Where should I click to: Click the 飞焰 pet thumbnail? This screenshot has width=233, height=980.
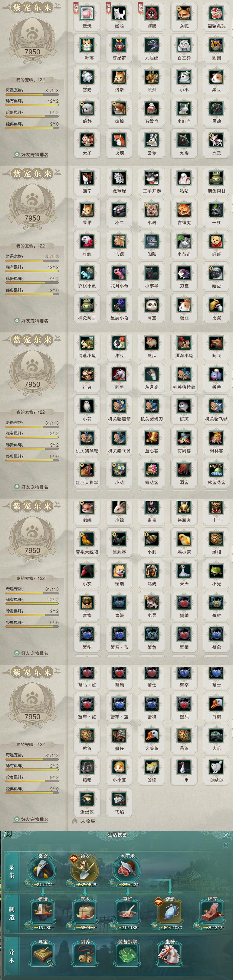[120, 799]
